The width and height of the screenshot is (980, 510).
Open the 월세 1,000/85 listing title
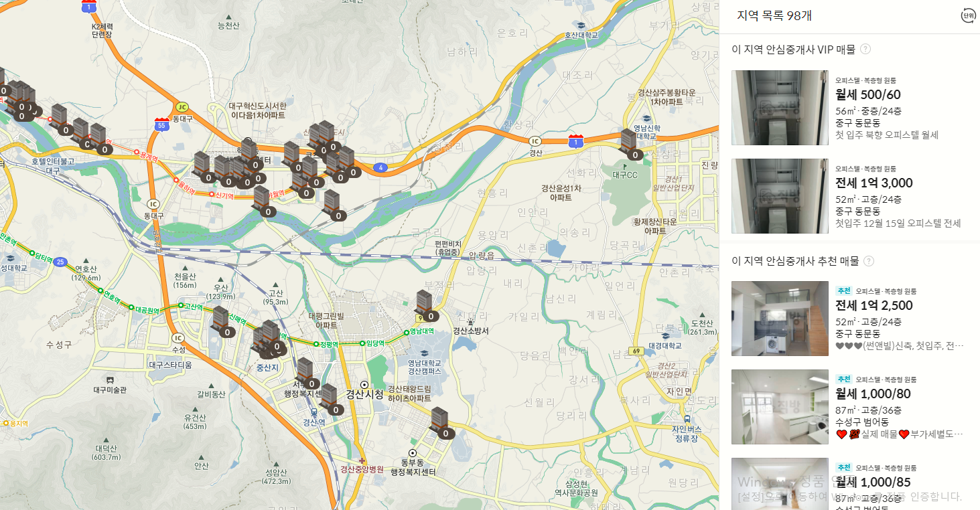click(x=873, y=482)
